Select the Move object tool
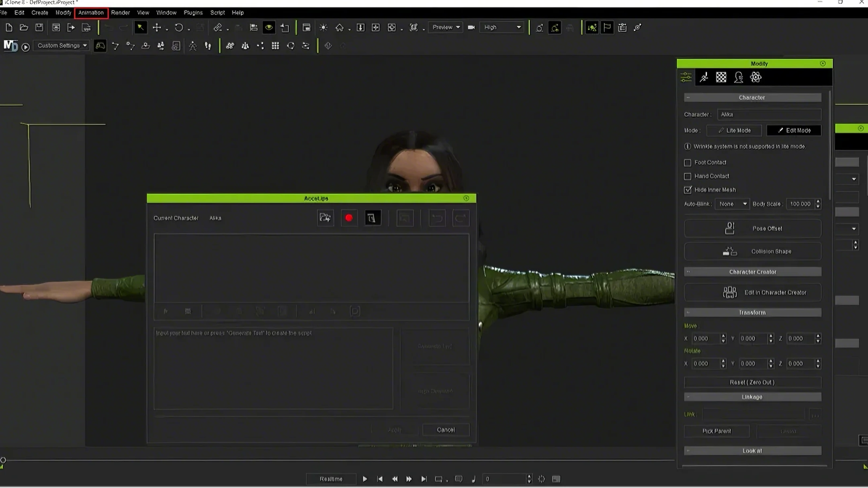Image resolution: width=868 pixels, height=488 pixels. [157, 27]
